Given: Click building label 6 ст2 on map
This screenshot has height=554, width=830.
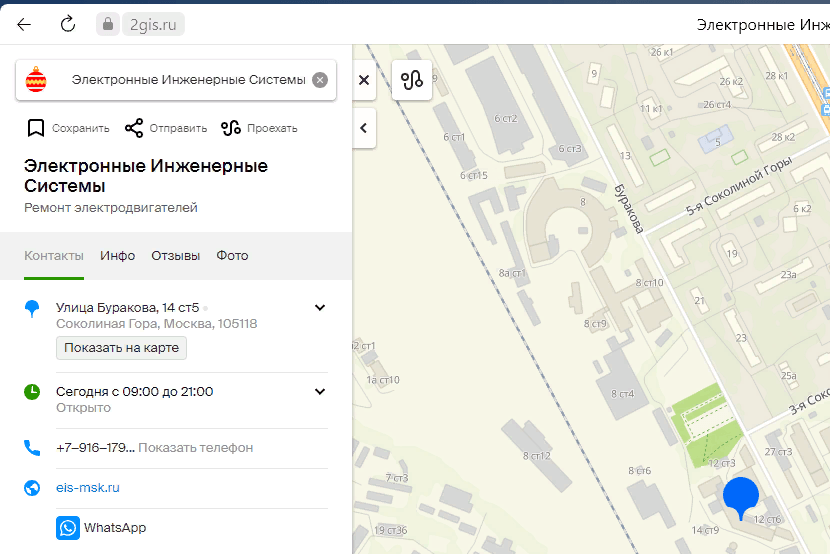Looking at the screenshot, I should pyautogui.click(x=506, y=119).
